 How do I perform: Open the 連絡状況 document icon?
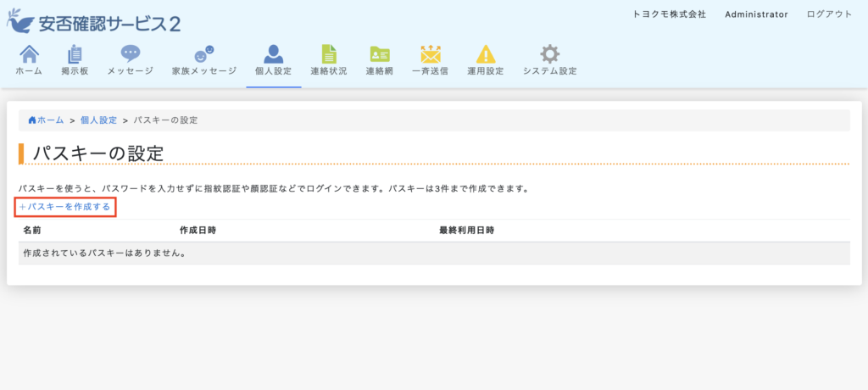330,54
